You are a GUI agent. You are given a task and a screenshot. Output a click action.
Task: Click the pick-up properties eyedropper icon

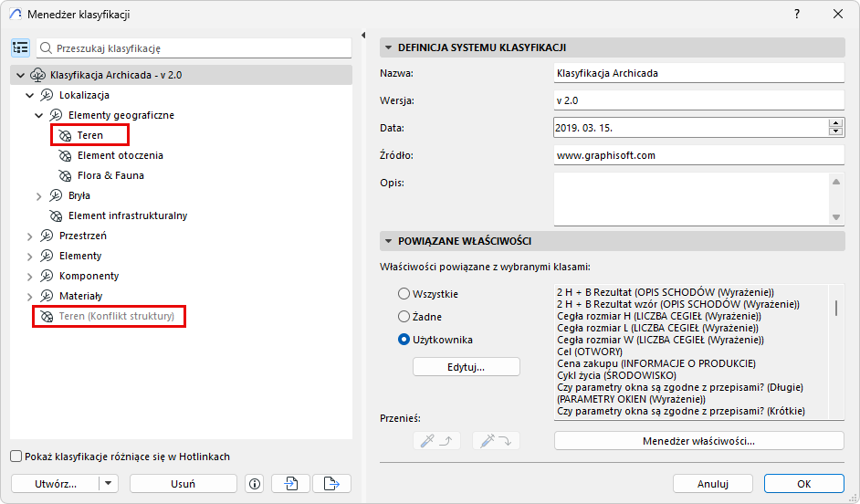click(x=436, y=441)
